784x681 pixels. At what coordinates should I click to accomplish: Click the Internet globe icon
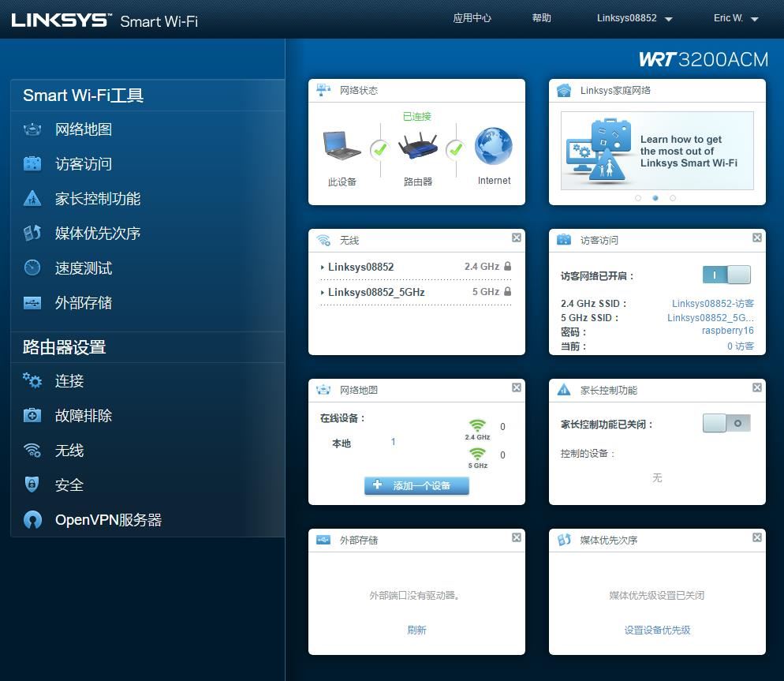pos(494,146)
